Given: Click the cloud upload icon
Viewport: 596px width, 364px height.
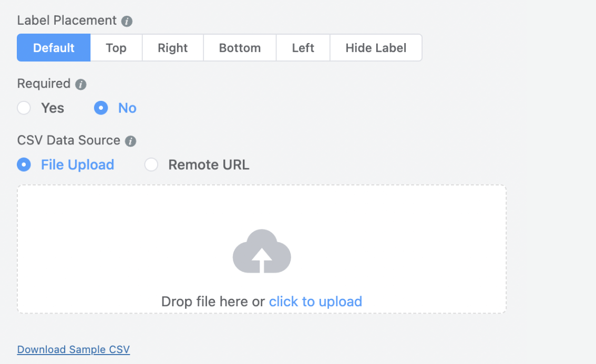Looking at the screenshot, I should point(262,251).
